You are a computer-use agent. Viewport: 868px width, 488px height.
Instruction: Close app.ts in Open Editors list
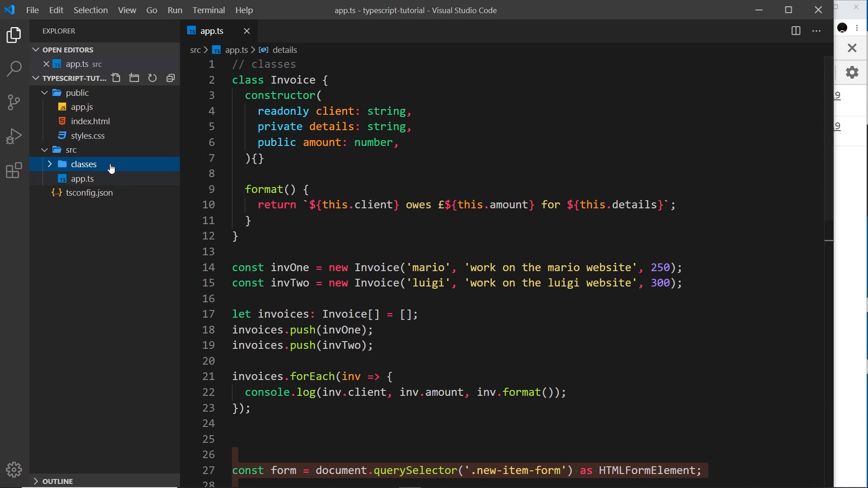46,64
